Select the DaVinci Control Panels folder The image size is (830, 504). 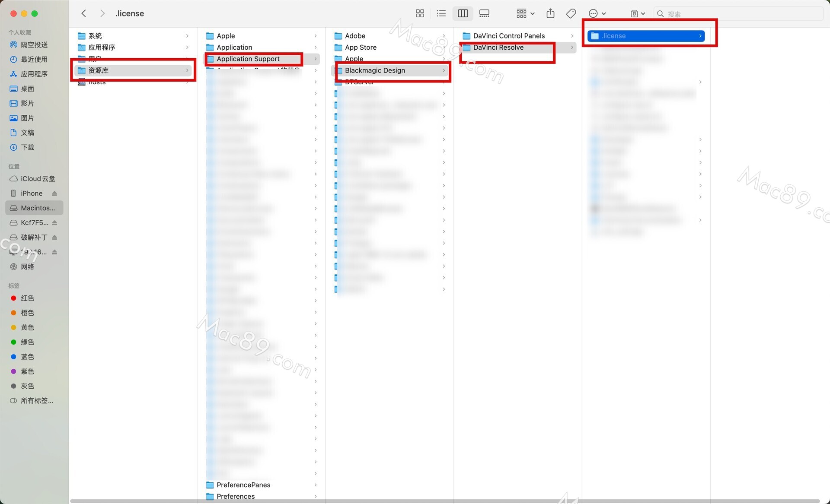508,36
